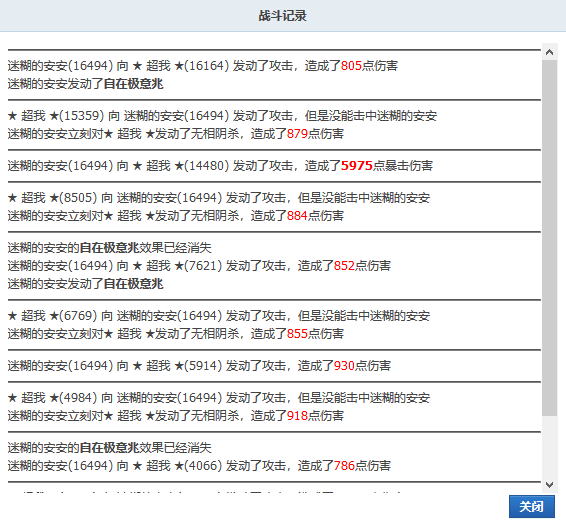
Task: Click the line starting ★ 超我 ★(8505)
Action: 219,198
